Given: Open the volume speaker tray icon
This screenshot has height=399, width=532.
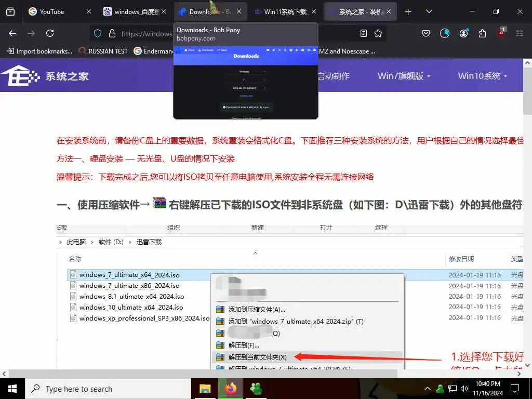Looking at the screenshot, I should [x=464, y=389].
